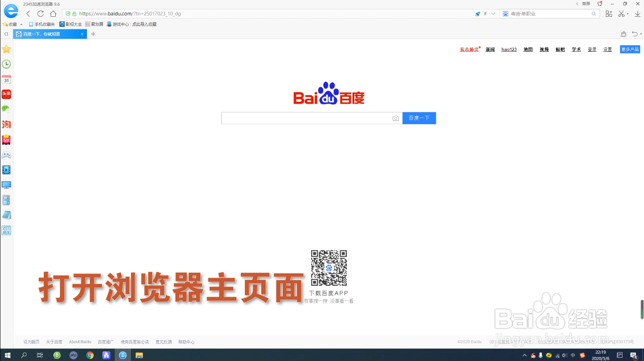Open 游戏中心 bookmark
This screenshot has width=644, height=361.
[118, 24]
